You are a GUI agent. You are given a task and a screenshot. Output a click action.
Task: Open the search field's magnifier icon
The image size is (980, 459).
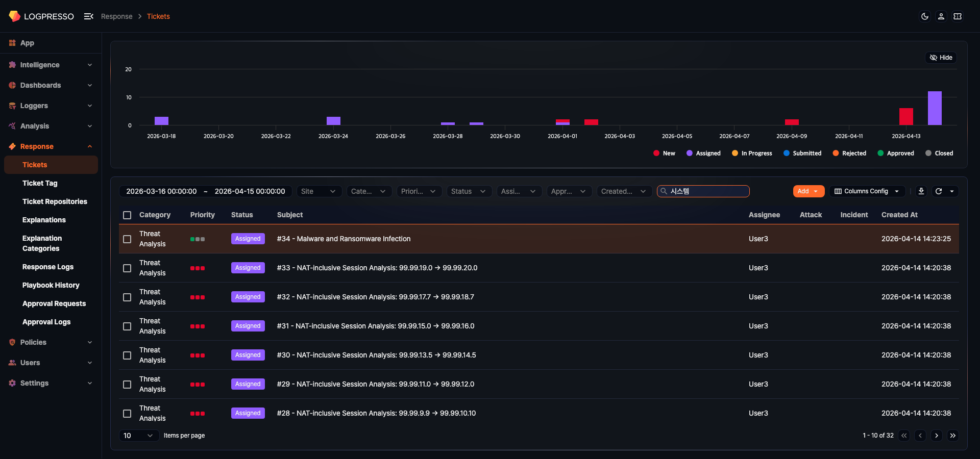(663, 191)
